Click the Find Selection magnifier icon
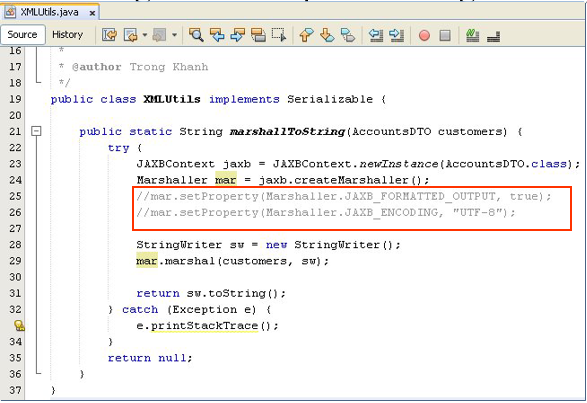 click(x=196, y=35)
